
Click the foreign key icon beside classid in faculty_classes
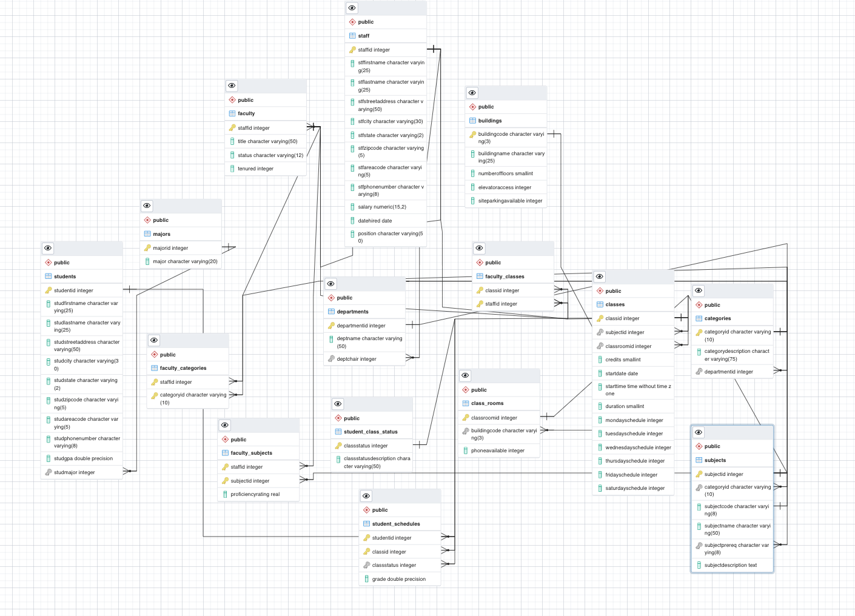(480, 290)
